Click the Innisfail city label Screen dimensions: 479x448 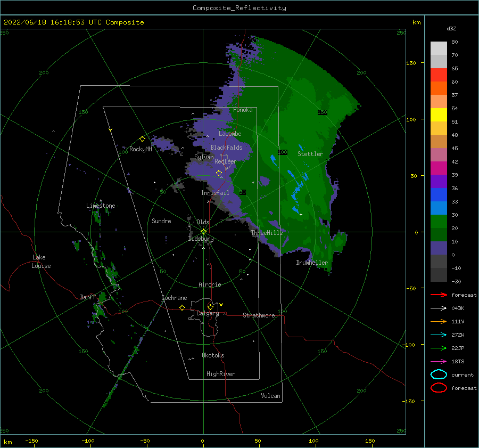coord(215,193)
